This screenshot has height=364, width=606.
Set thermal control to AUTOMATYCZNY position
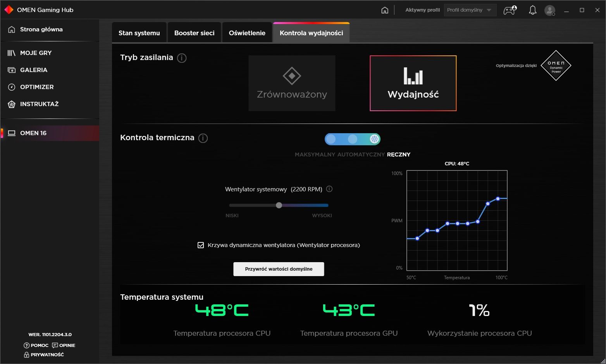pyautogui.click(x=353, y=139)
